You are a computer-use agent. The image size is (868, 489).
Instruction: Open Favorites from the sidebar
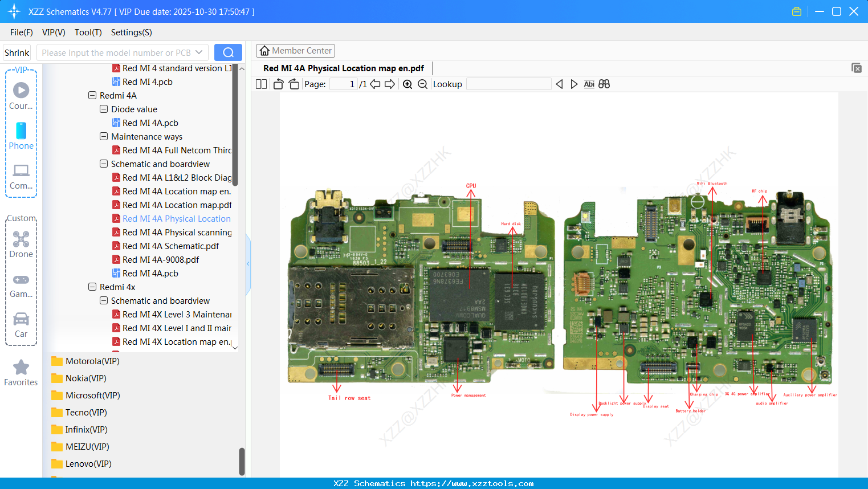tap(21, 373)
